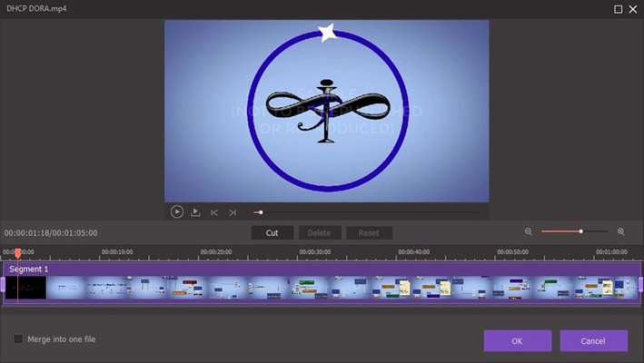Click the zoom out magnifier icon

(x=529, y=232)
